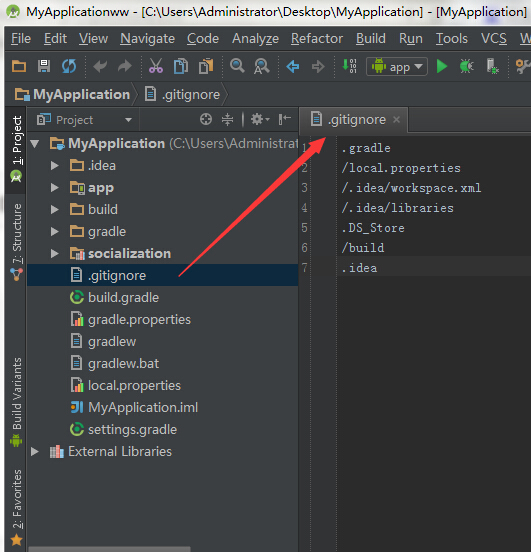Click the Hide Project panel icon
531x552 pixels.
click(285, 119)
